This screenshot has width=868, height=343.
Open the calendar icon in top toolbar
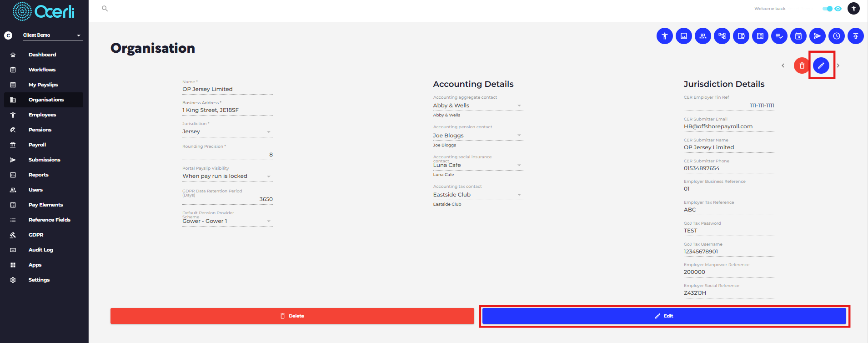[798, 36]
